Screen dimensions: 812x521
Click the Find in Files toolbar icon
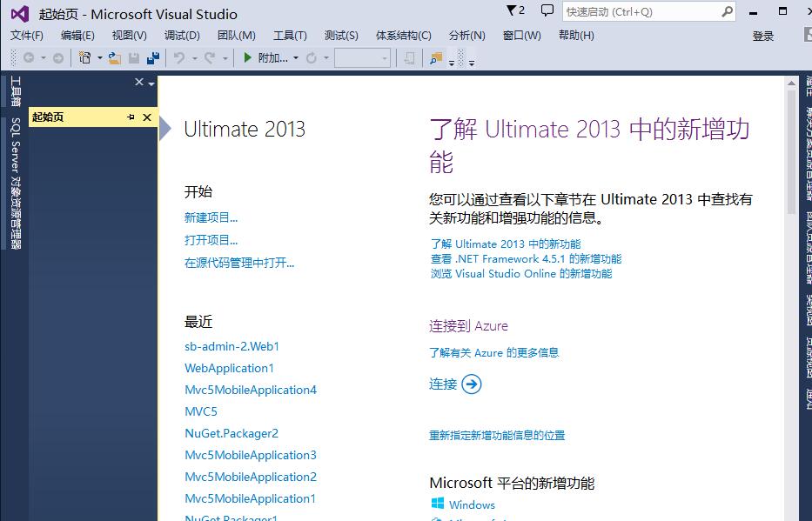click(x=436, y=58)
